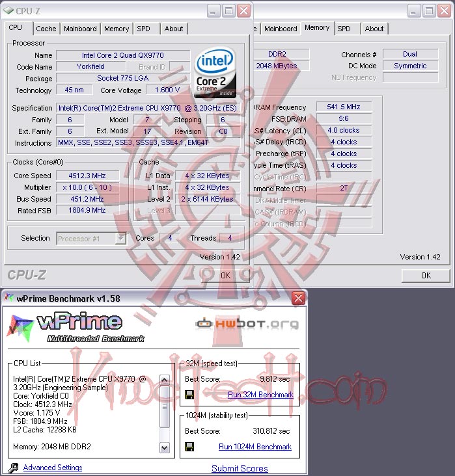Click CAS# Latency value 4.0 clocks

(x=344, y=130)
